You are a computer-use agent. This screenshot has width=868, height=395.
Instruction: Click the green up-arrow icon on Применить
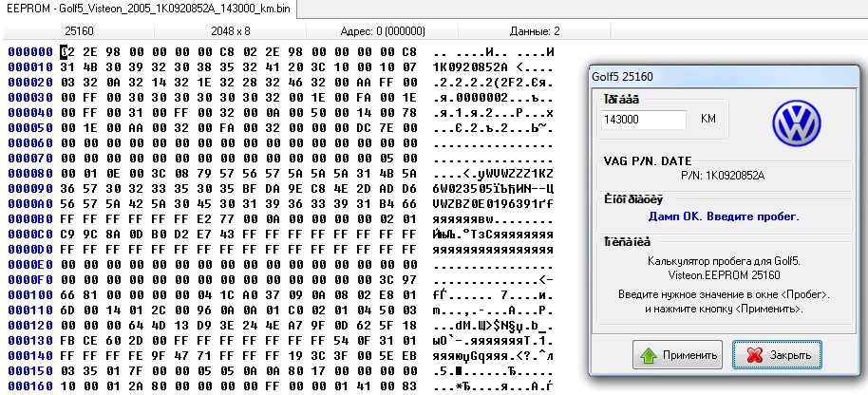pos(649,356)
